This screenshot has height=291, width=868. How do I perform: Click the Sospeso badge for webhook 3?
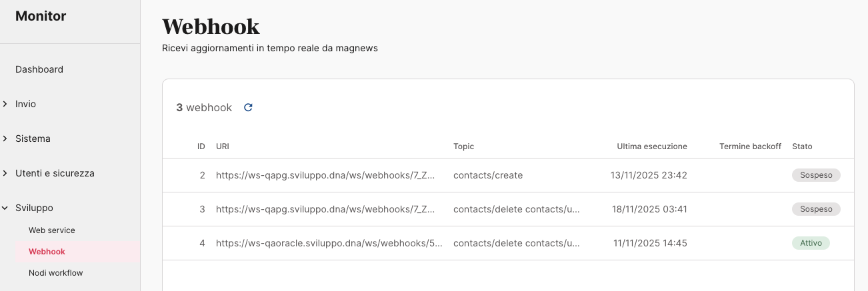[816, 209]
